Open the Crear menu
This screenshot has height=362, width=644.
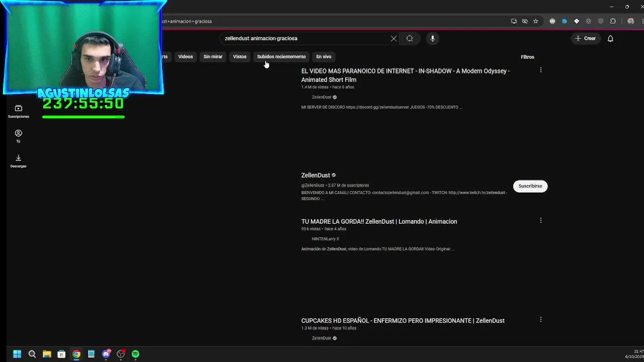click(x=585, y=38)
